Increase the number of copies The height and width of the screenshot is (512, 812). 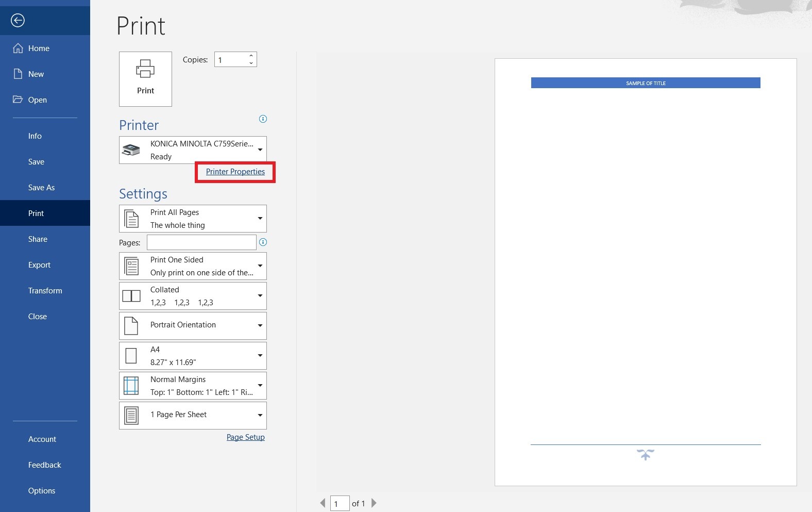tap(251, 56)
